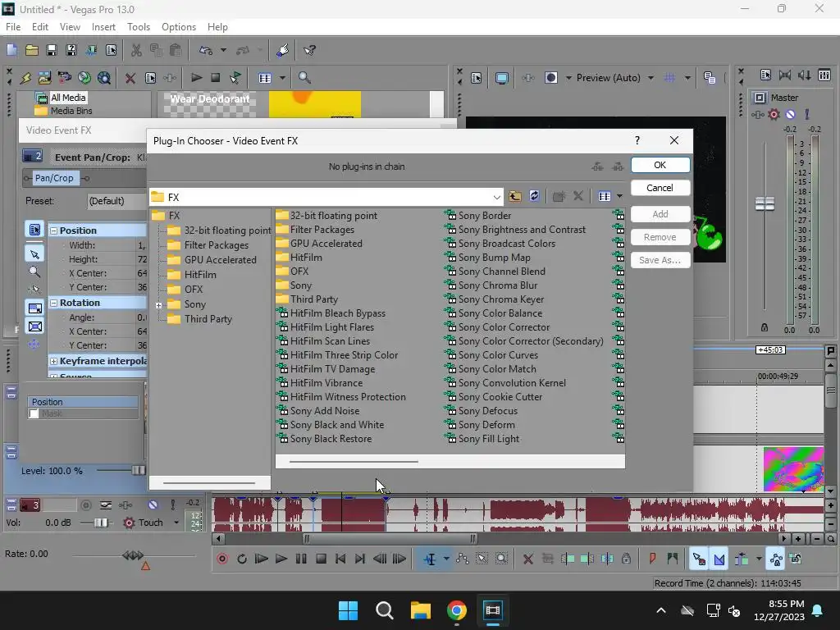Viewport: 840px width, 630px height.
Task: Collapse the Position section in Pan/Crop
Action: coord(53,231)
